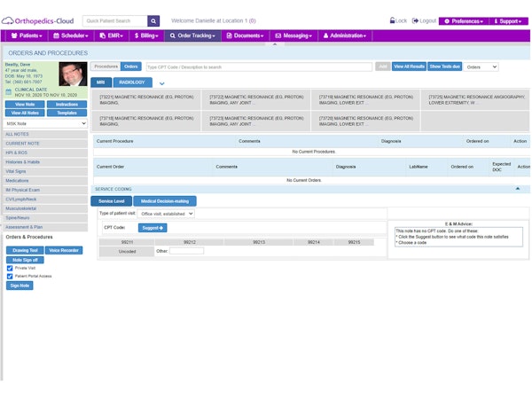Screen dimensions: 532x399
Task: Click the patient photo thumbnail
Action: (x=73, y=74)
